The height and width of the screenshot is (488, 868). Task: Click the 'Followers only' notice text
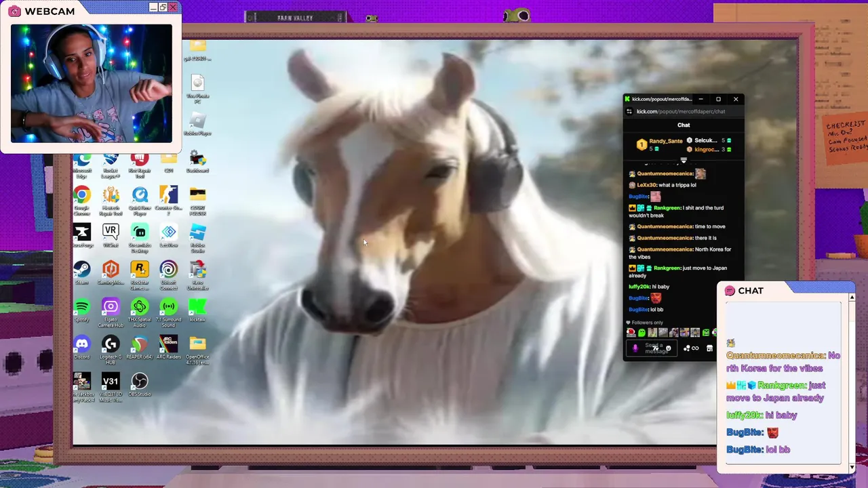(x=644, y=323)
